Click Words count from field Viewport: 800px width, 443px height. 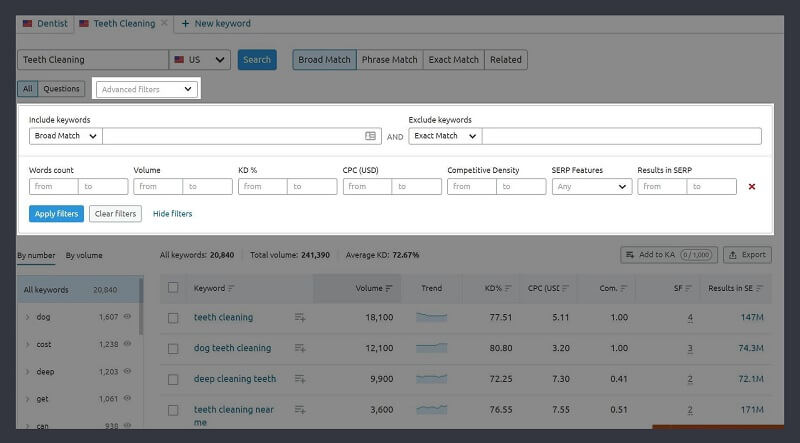tap(54, 186)
